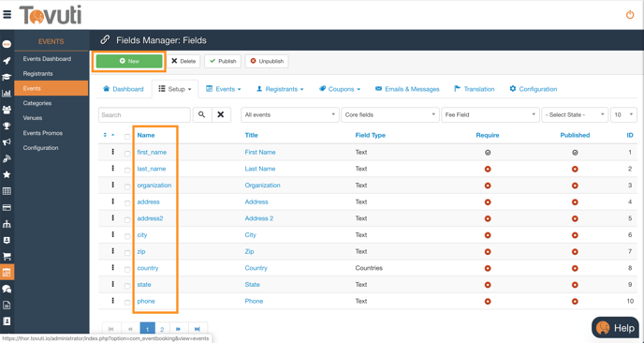
Task: Open the Configuration tab with gear
Action: coord(534,89)
